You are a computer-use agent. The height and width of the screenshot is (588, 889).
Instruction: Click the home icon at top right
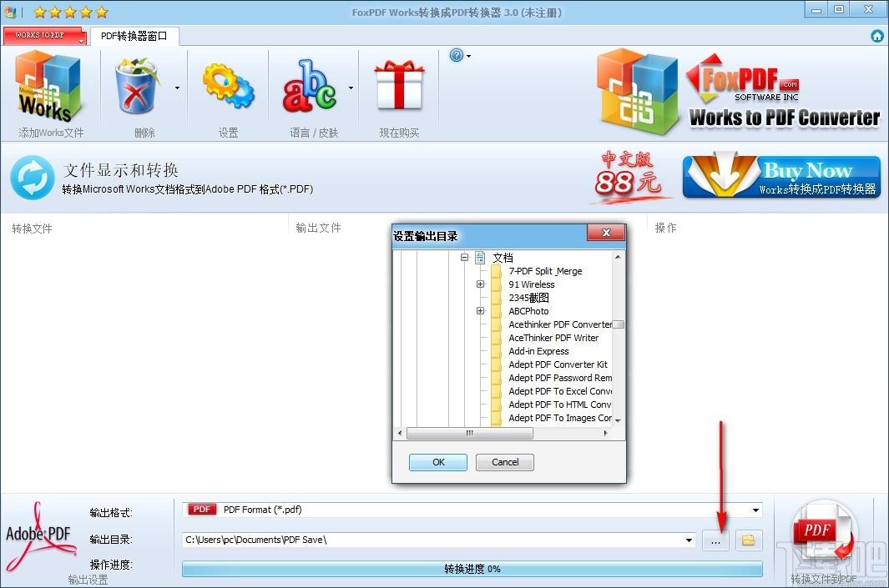coord(877,36)
